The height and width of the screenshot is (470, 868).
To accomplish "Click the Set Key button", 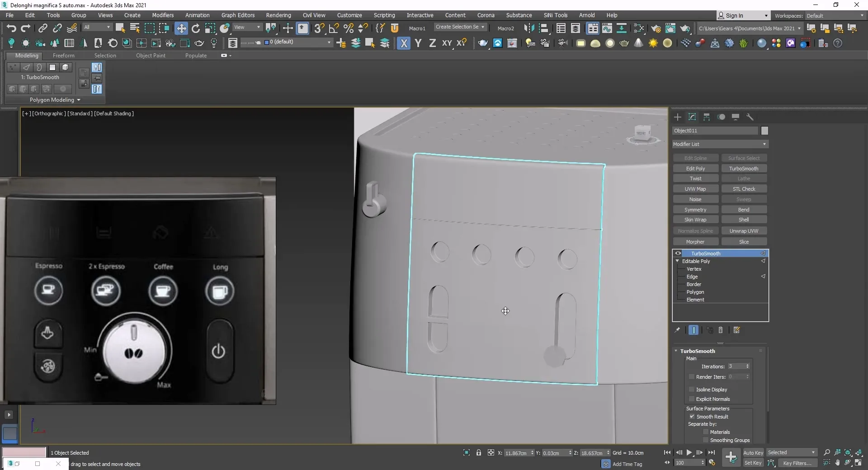I will point(753,463).
